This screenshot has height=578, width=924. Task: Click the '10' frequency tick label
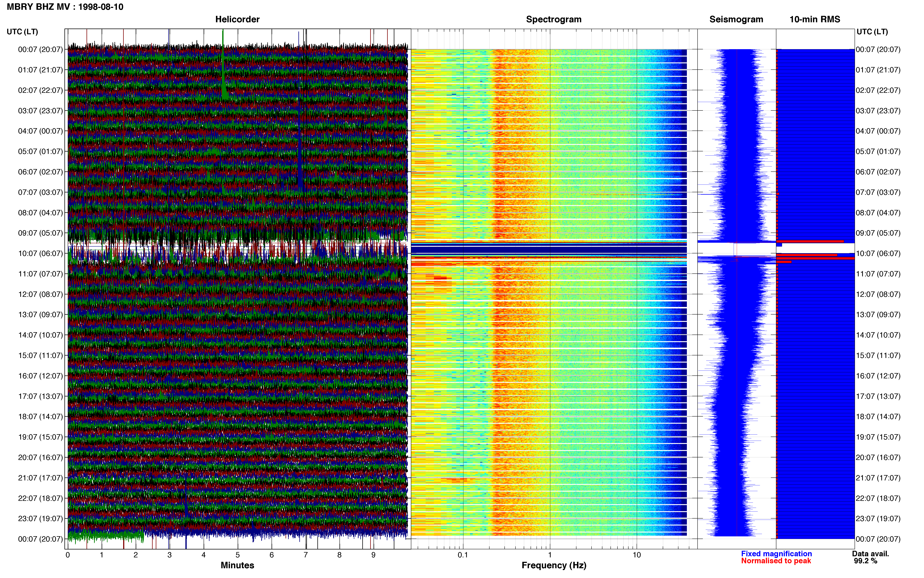[637, 555]
